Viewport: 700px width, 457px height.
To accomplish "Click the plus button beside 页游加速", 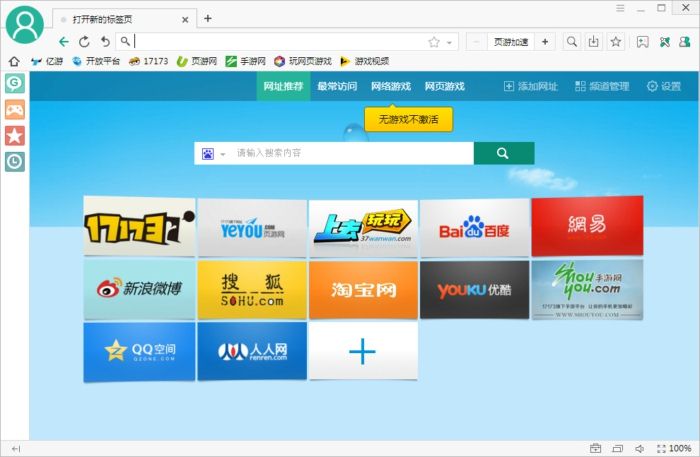I will pos(545,42).
